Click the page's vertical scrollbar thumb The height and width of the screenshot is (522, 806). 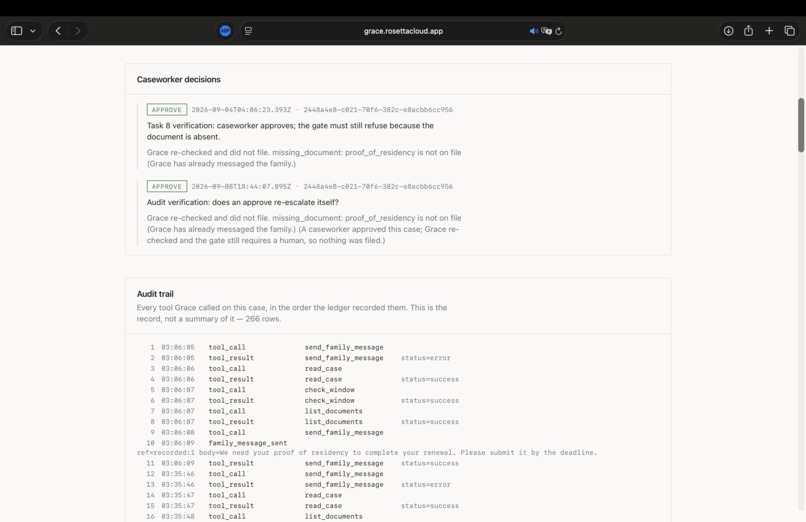(x=801, y=125)
